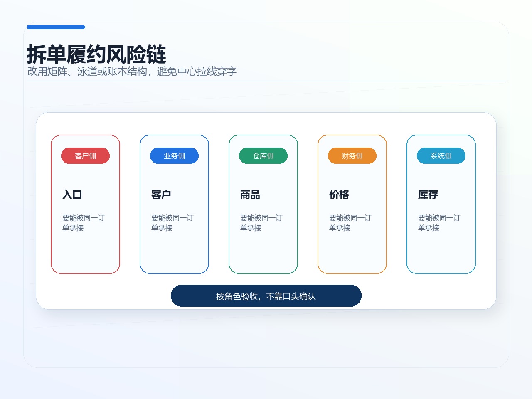
Task: Click description text under 库存 heading
Action: coord(439,223)
